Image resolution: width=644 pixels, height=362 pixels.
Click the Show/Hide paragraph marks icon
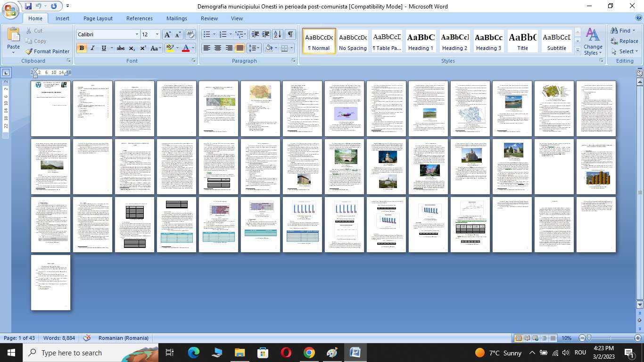(290, 34)
